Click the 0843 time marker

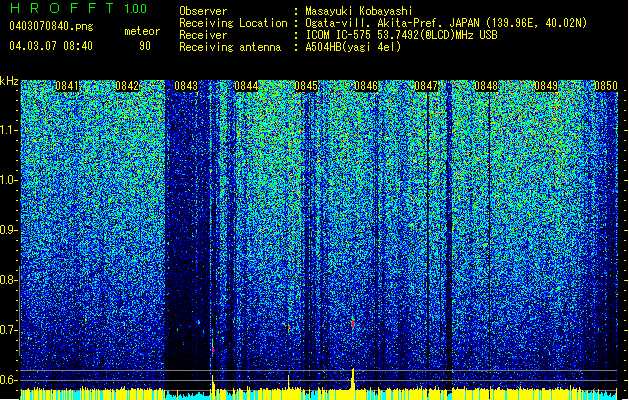[x=186, y=86]
